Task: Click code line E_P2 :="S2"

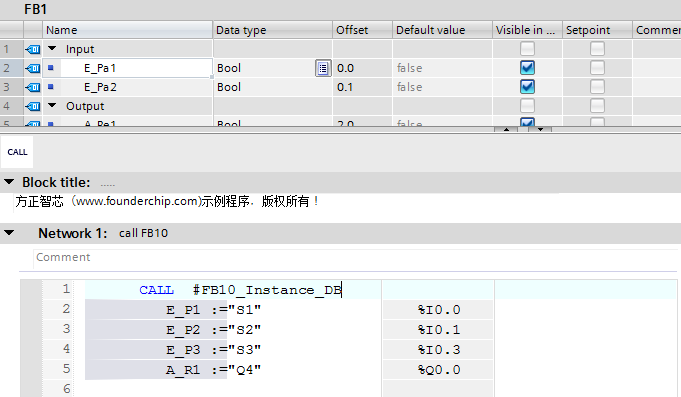Action: [213, 330]
